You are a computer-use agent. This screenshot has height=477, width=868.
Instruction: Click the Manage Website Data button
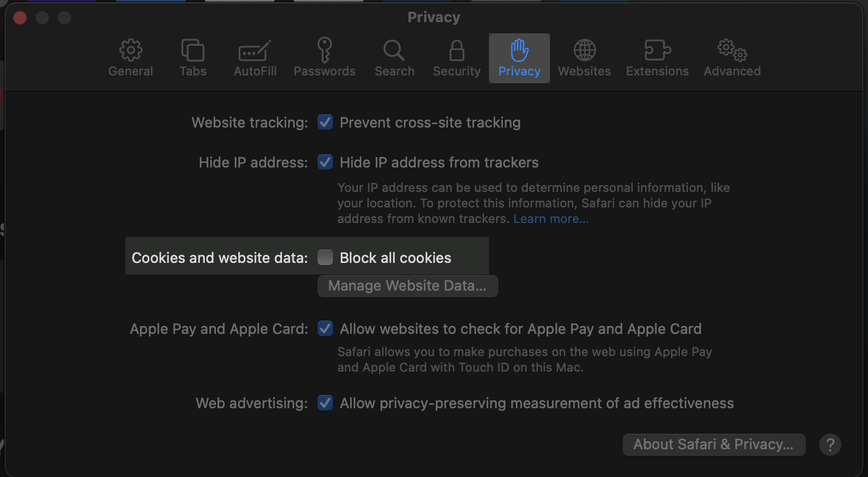click(407, 286)
